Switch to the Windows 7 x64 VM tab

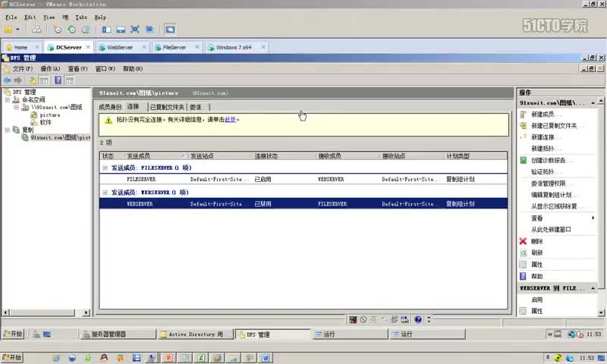[x=234, y=47]
